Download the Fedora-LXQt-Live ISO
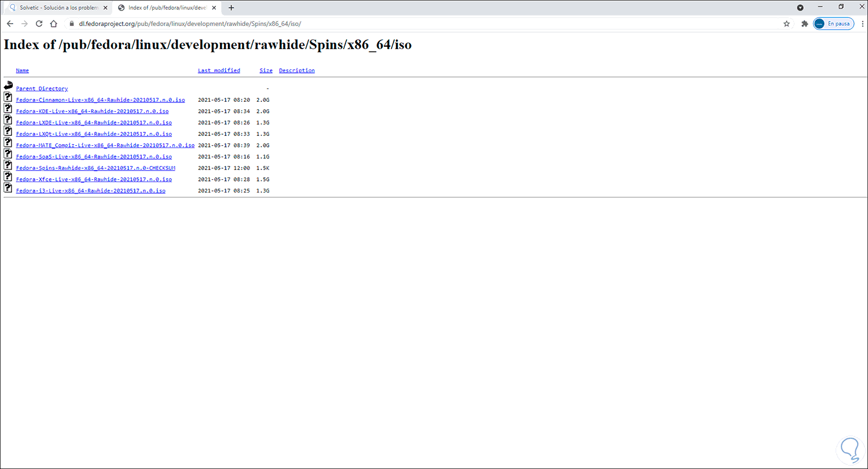 point(94,134)
